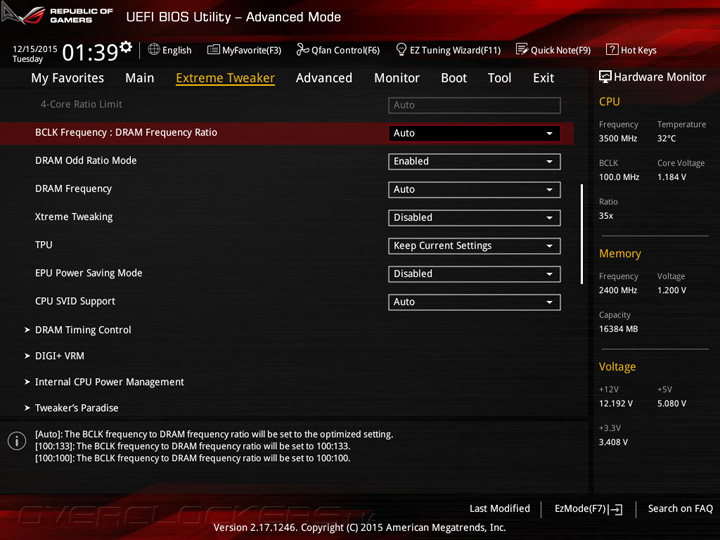The width and height of the screenshot is (720, 540).
Task: Open MyFavorite(F3) text button
Action: pos(252,50)
